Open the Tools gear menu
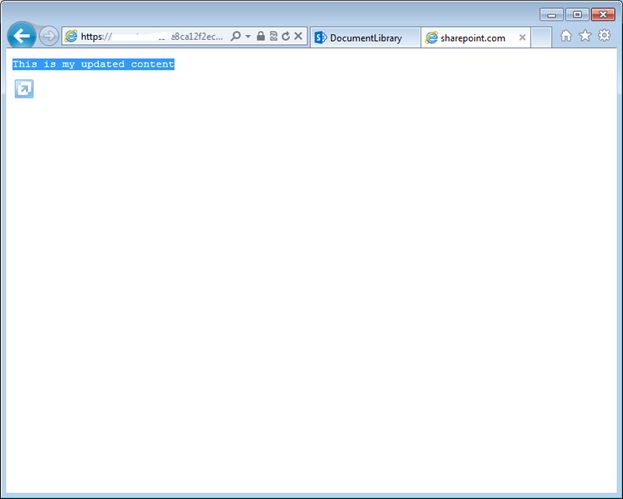The width and height of the screenshot is (623, 499). click(604, 35)
